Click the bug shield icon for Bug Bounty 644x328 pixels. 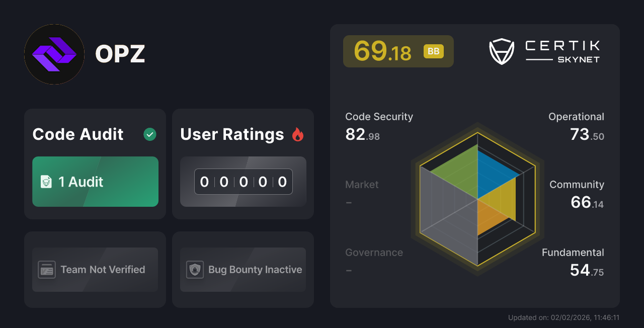(x=195, y=270)
